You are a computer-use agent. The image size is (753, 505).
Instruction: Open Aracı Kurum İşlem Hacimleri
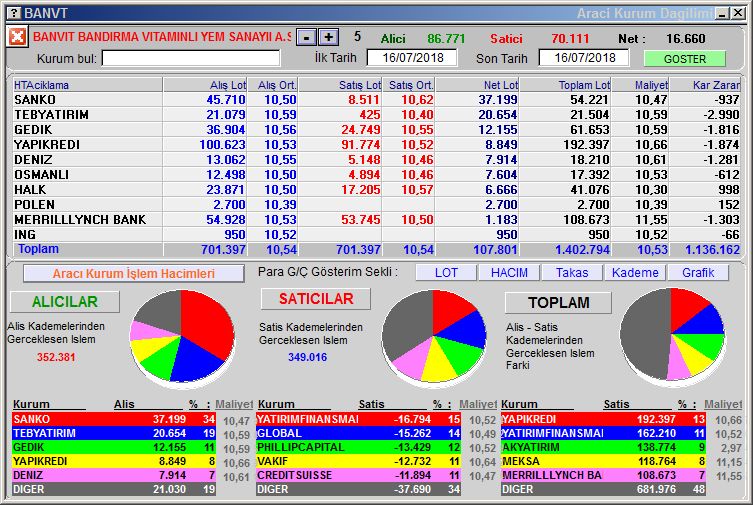(134, 274)
